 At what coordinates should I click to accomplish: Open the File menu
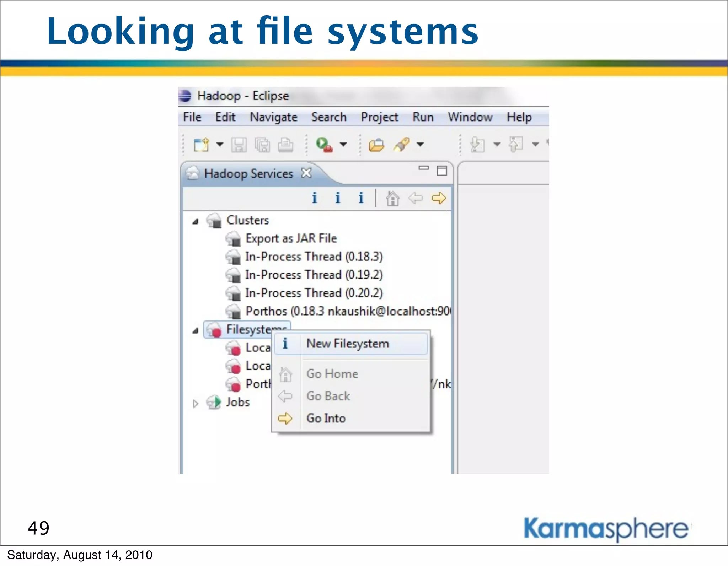[192, 117]
